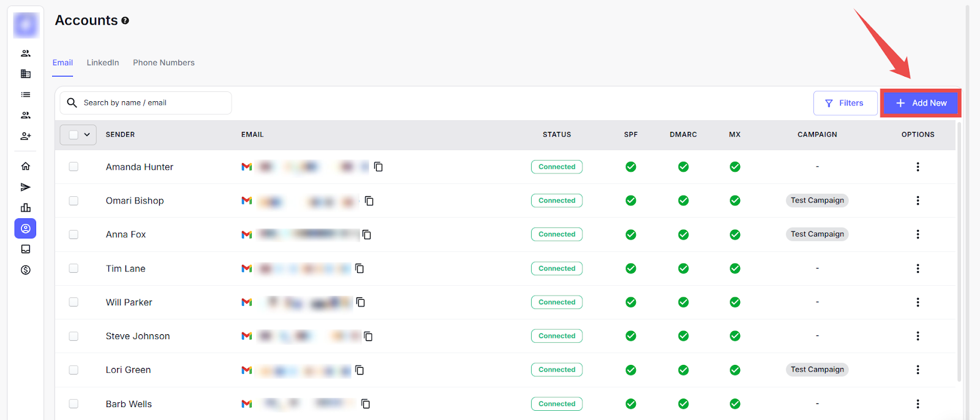Open the bar chart analytics icon
This screenshot has height=420, width=980.
click(26, 208)
